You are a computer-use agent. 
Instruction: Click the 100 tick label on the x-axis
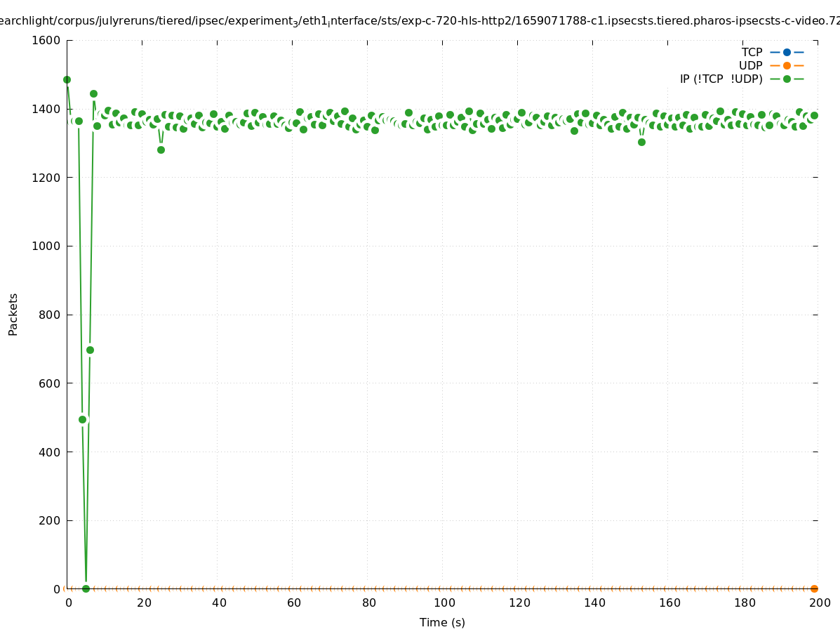click(444, 603)
